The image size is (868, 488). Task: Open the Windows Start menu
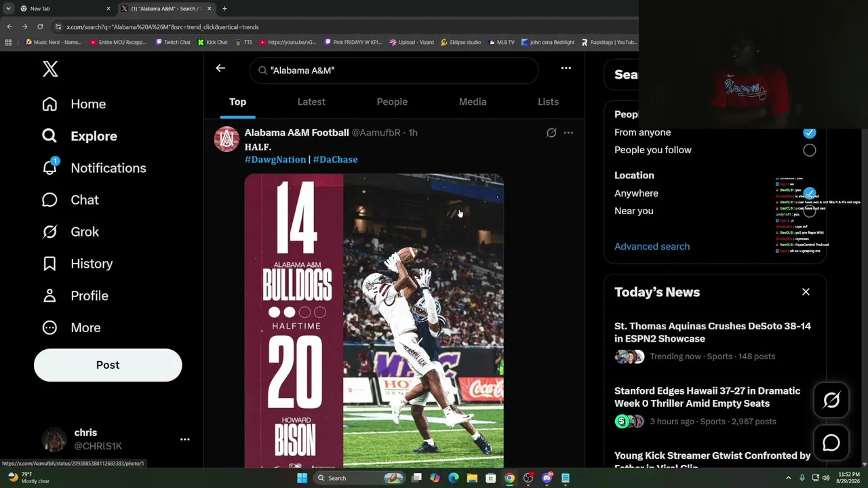point(302,478)
